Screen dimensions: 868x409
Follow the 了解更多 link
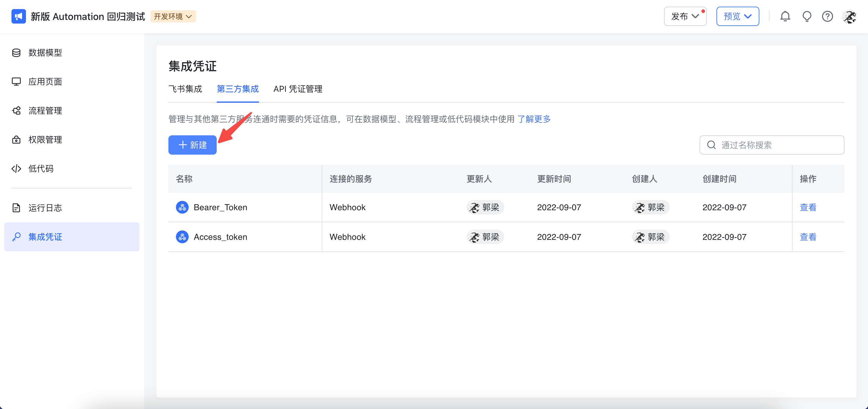pyautogui.click(x=534, y=119)
